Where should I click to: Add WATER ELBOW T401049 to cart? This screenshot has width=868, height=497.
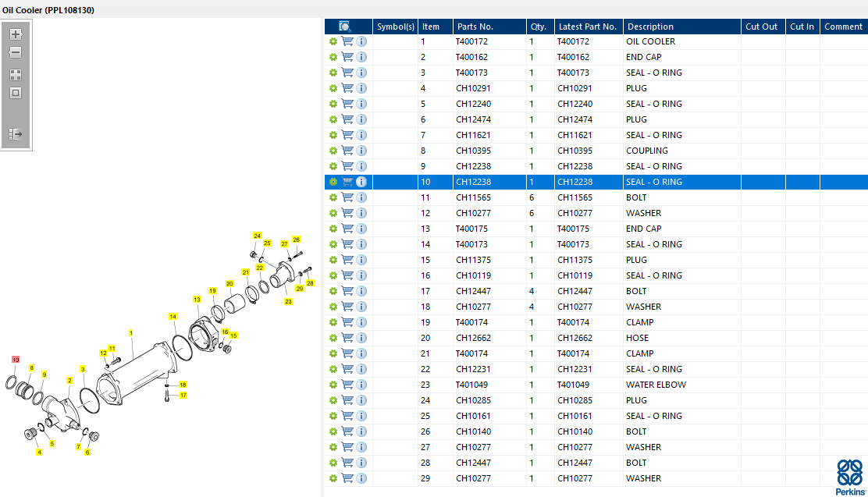(x=347, y=385)
